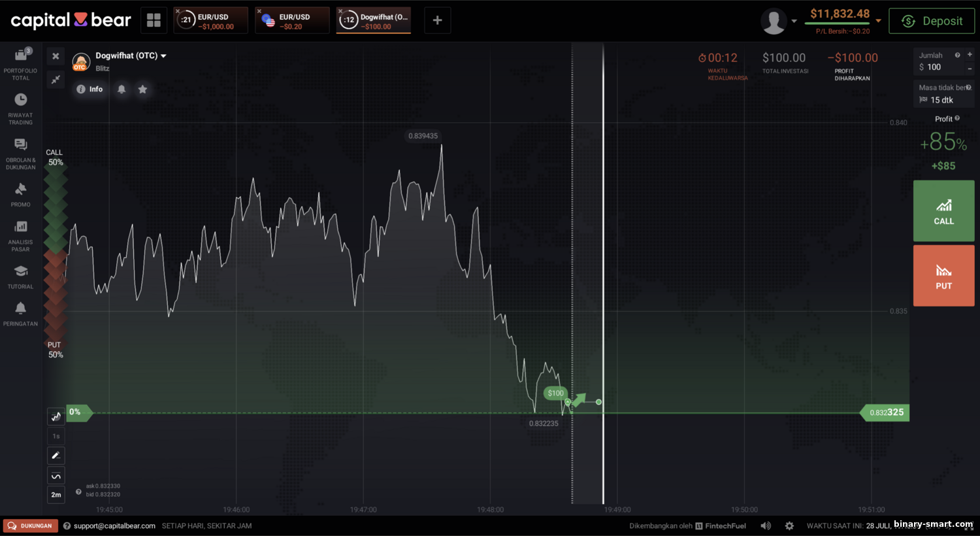
Task: Increase the Jumlah amount with plus
Action: tap(970, 55)
